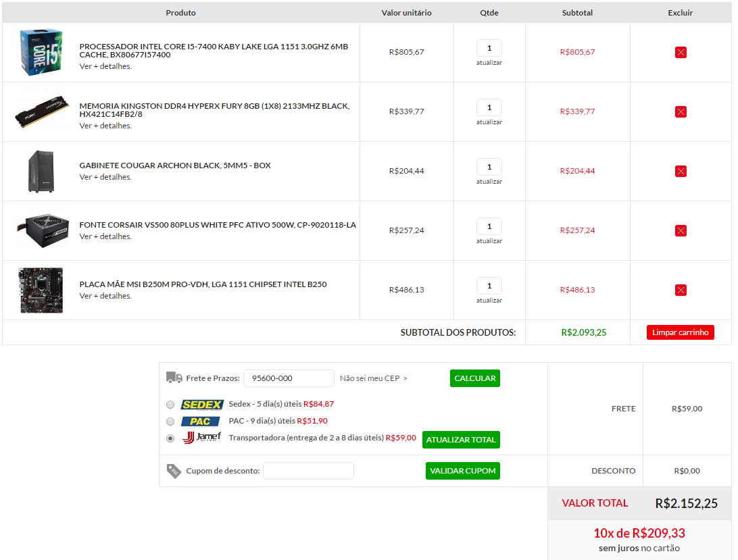Image resolution: width=738 pixels, height=560 pixels.
Task: Click the '10x de R$209,33' installment text
Action: point(639,533)
